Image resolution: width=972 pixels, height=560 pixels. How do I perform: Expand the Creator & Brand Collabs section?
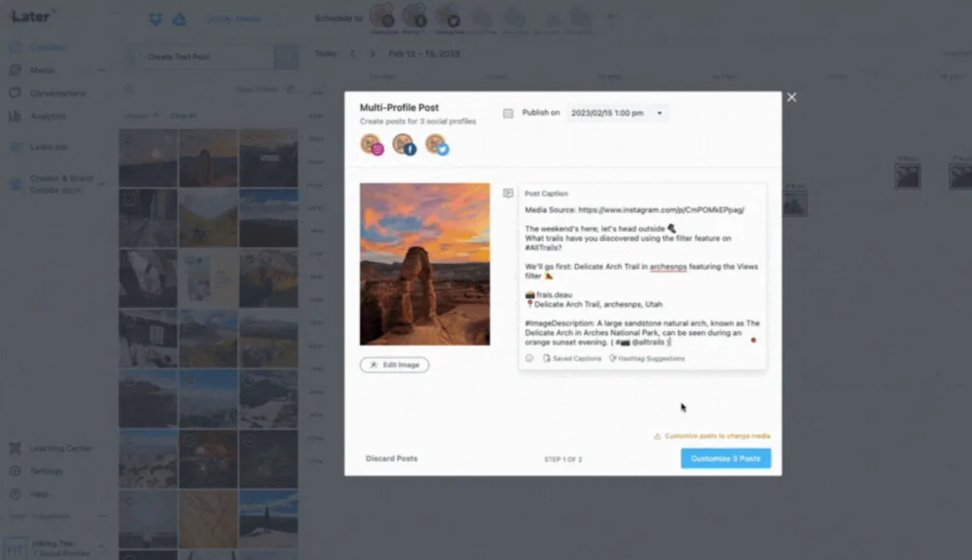(x=101, y=183)
